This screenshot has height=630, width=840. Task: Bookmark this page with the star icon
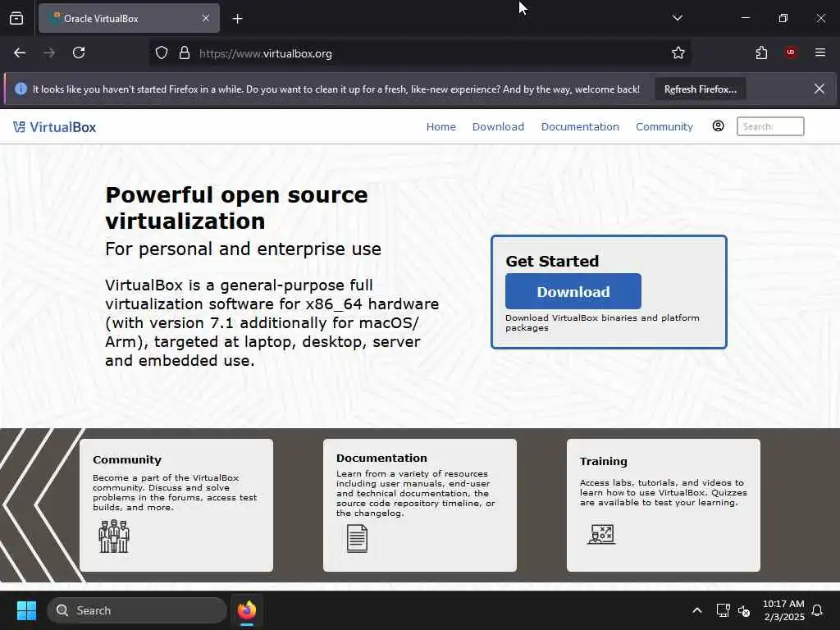tap(678, 52)
